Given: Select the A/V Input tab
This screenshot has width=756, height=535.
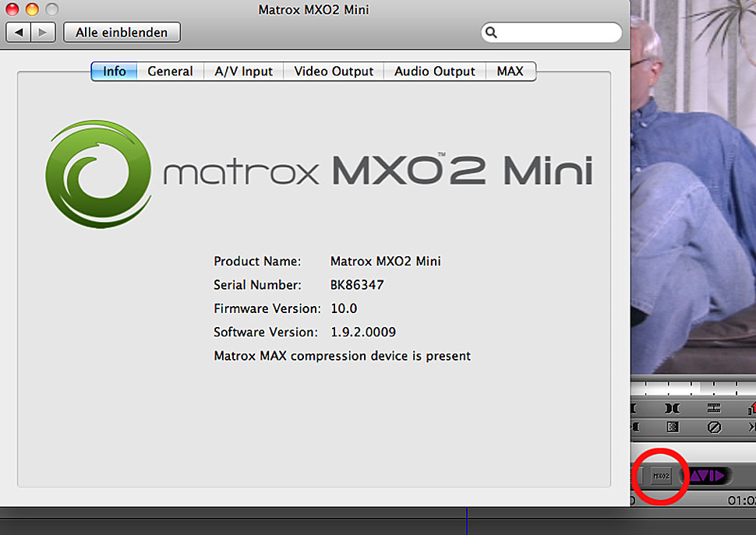Looking at the screenshot, I should click(x=243, y=71).
